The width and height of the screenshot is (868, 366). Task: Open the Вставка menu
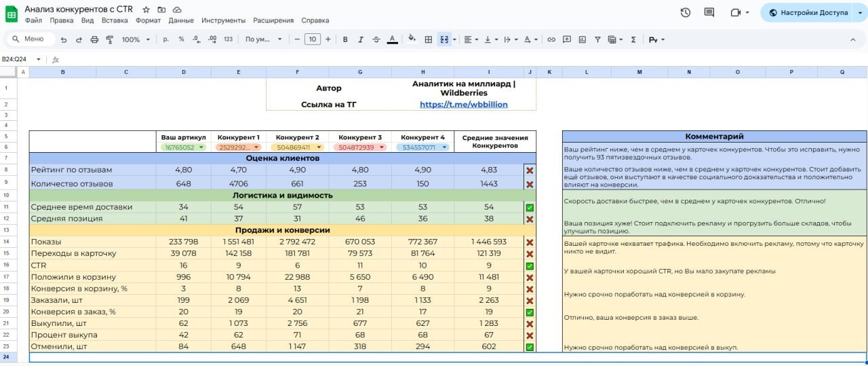click(115, 20)
